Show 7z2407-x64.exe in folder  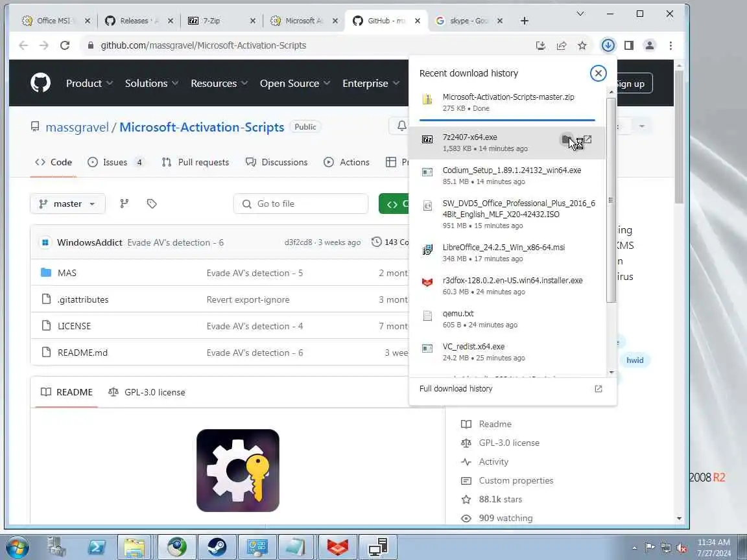coord(567,139)
